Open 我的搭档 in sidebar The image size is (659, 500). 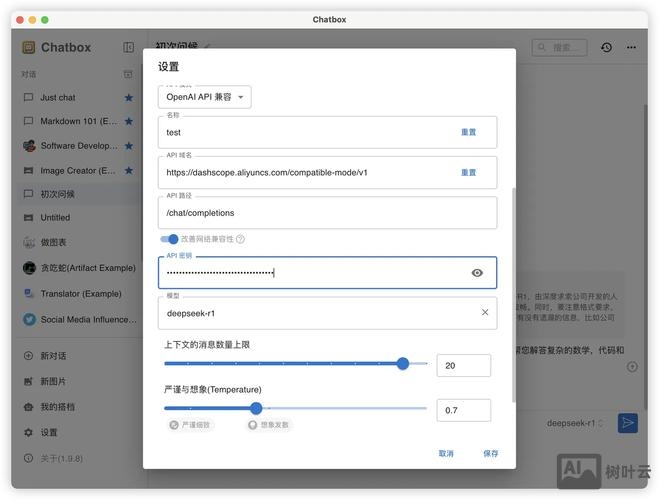pyautogui.click(x=78, y=407)
